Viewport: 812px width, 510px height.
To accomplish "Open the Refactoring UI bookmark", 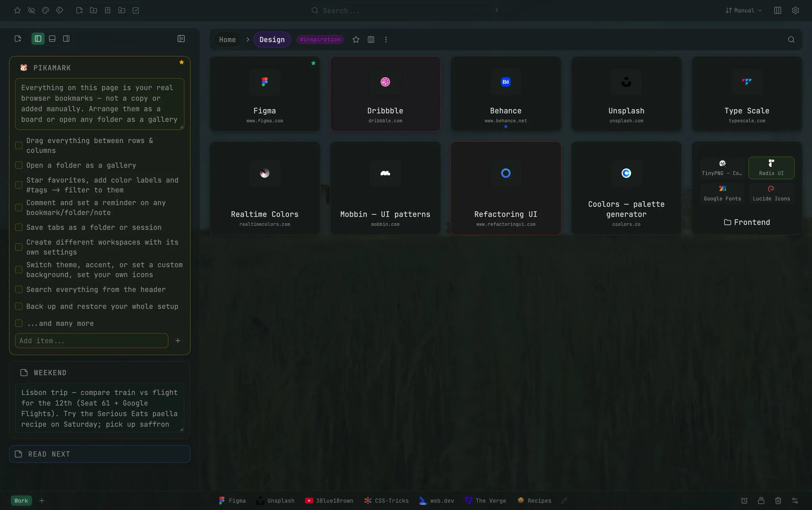I will coord(506,188).
